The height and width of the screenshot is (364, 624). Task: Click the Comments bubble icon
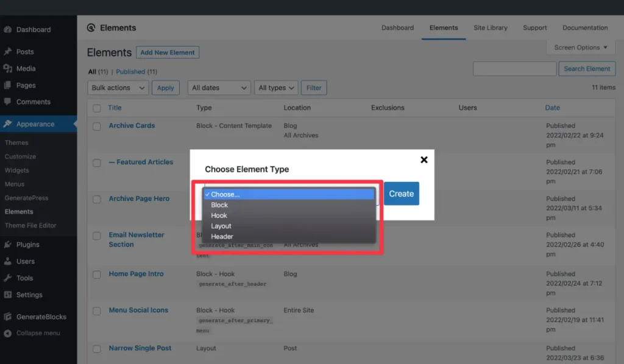click(7, 102)
